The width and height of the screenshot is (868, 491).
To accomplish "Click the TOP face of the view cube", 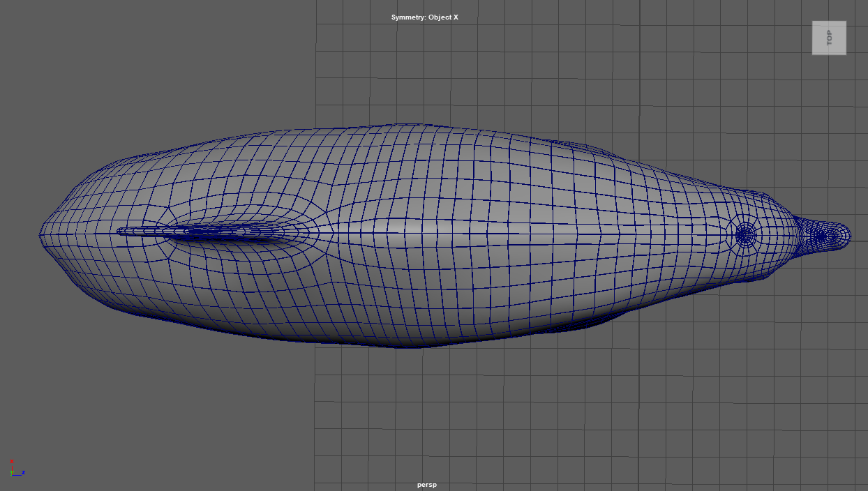I will pos(829,38).
